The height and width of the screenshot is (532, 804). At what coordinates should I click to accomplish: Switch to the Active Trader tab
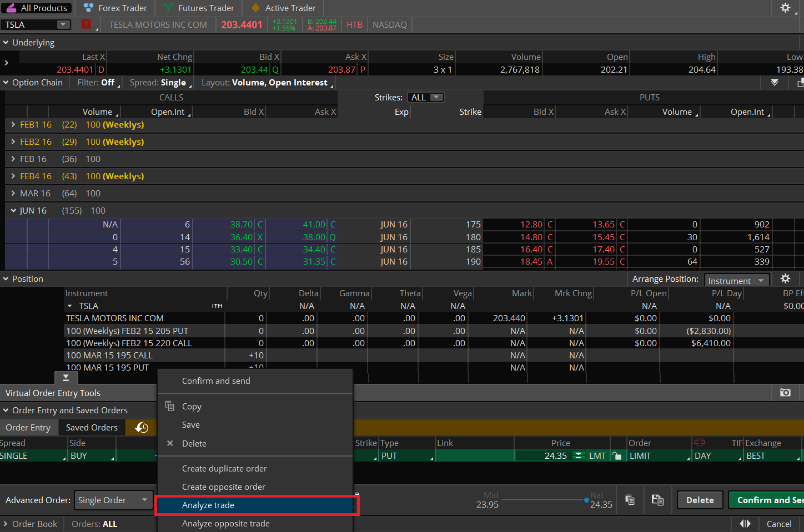pyautogui.click(x=283, y=8)
